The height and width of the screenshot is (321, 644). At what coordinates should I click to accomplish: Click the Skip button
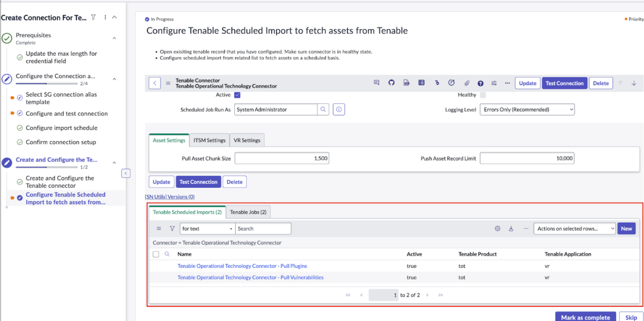[631, 318]
